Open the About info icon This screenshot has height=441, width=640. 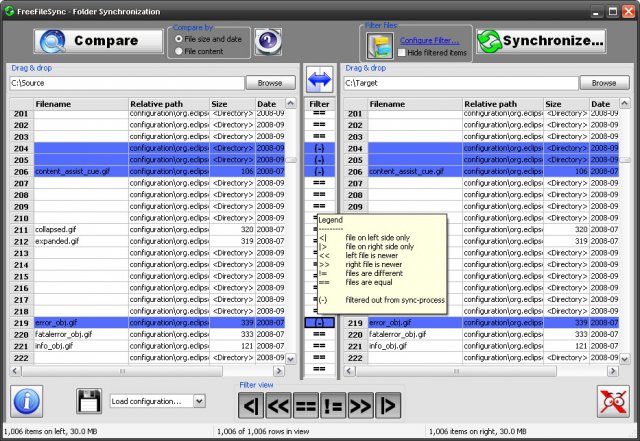click(27, 401)
